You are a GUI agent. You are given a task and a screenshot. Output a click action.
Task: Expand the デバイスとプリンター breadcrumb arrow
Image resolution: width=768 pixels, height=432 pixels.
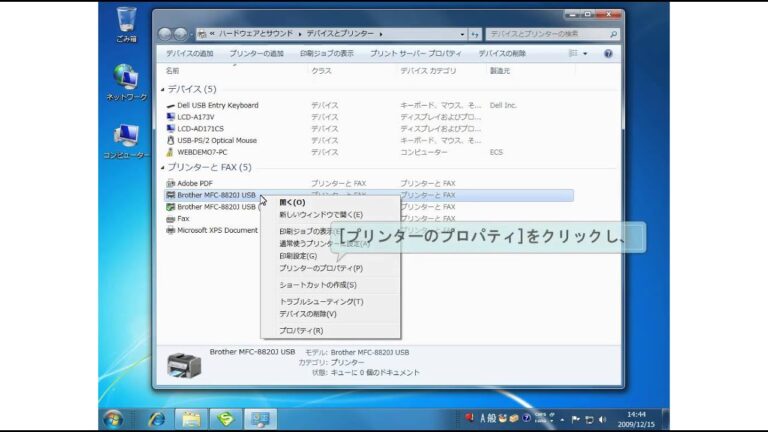(x=381, y=34)
